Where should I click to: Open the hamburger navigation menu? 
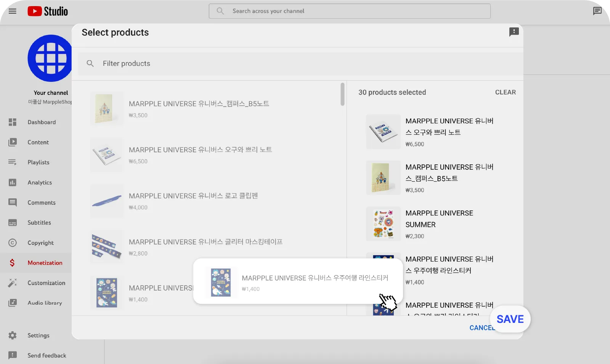[x=13, y=11]
